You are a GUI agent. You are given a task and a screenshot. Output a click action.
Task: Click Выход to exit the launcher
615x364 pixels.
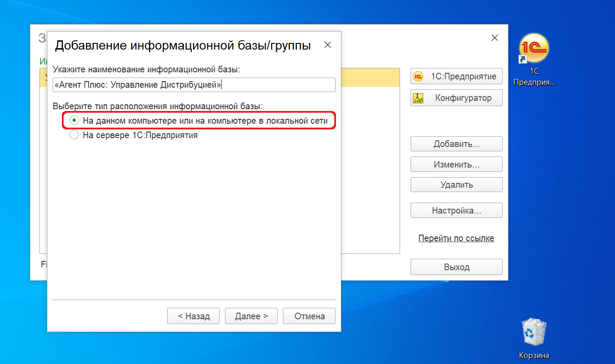[457, 267]
